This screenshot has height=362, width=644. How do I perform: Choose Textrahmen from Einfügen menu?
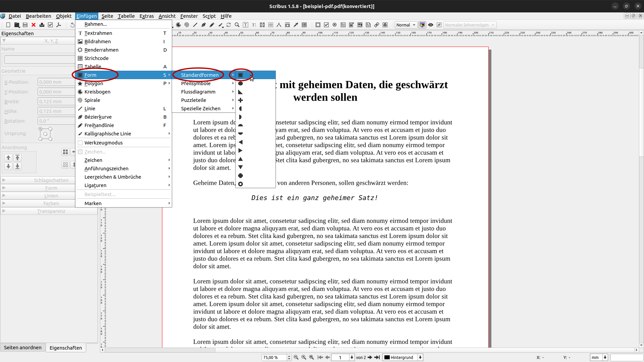(x=98, y=33)
